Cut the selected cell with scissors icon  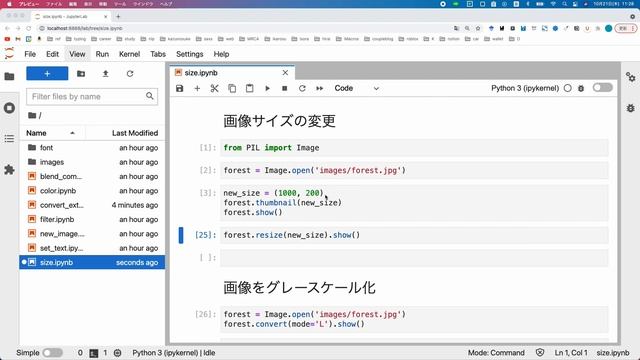pos(215,88)
